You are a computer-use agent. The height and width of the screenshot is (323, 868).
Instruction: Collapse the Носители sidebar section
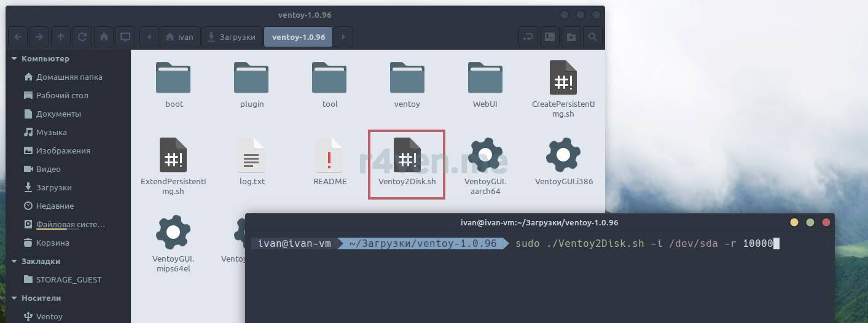(x=14, y=298)
